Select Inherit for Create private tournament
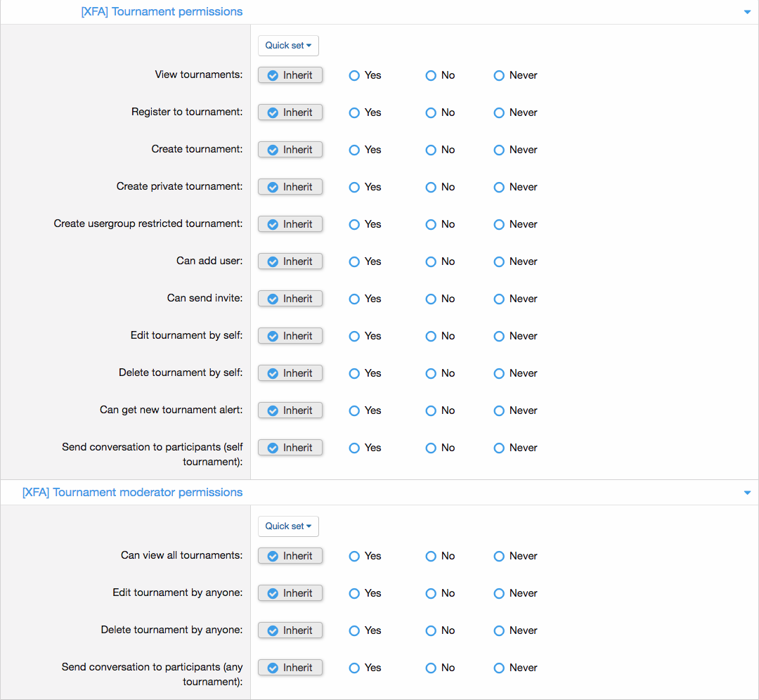 pos(290,187)
